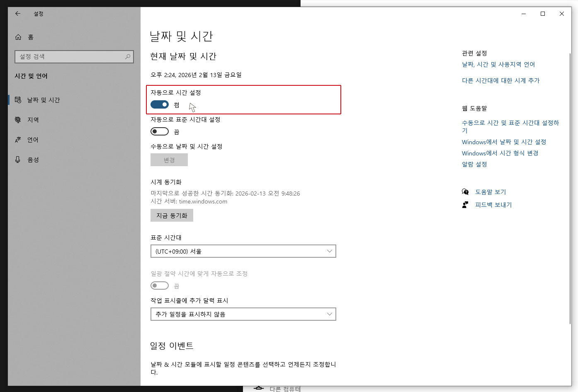Enable 자동으로 표준 시간대 설정
The image size is (578, 392).
coord(160,131)
